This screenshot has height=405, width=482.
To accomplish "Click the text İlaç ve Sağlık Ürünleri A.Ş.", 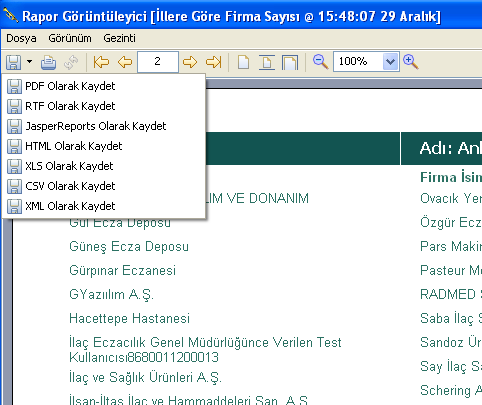I will (x=145, y=378).
